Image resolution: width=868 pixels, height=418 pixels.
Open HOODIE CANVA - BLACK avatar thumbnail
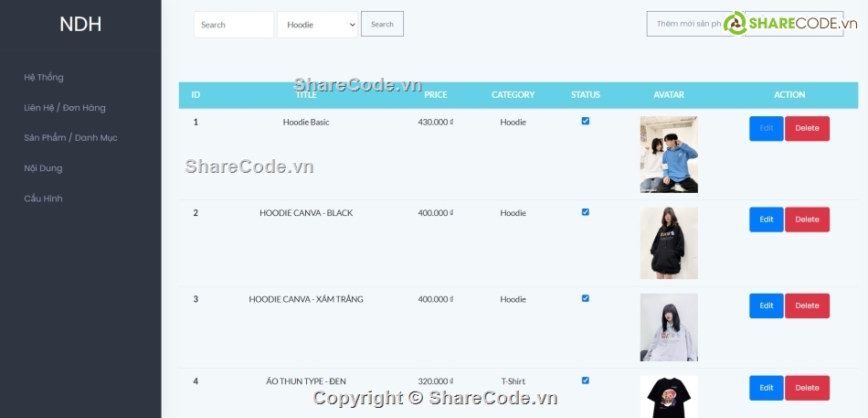(669, 242)
